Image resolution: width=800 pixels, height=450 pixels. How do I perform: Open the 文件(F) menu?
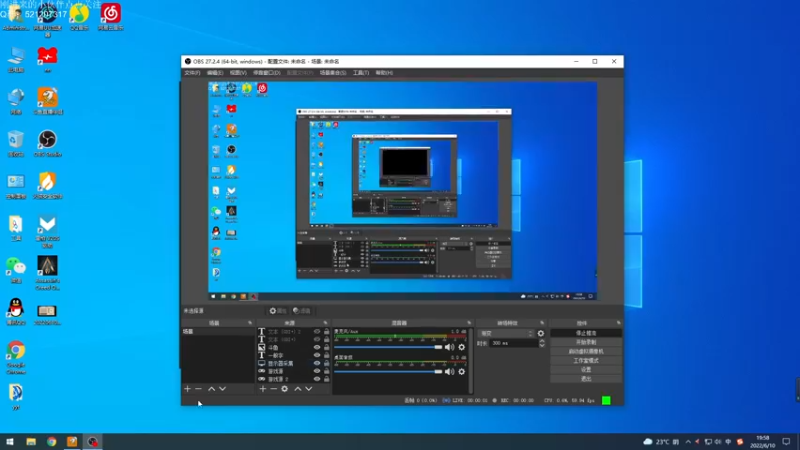pyautogui.click(x=192, y=73)
